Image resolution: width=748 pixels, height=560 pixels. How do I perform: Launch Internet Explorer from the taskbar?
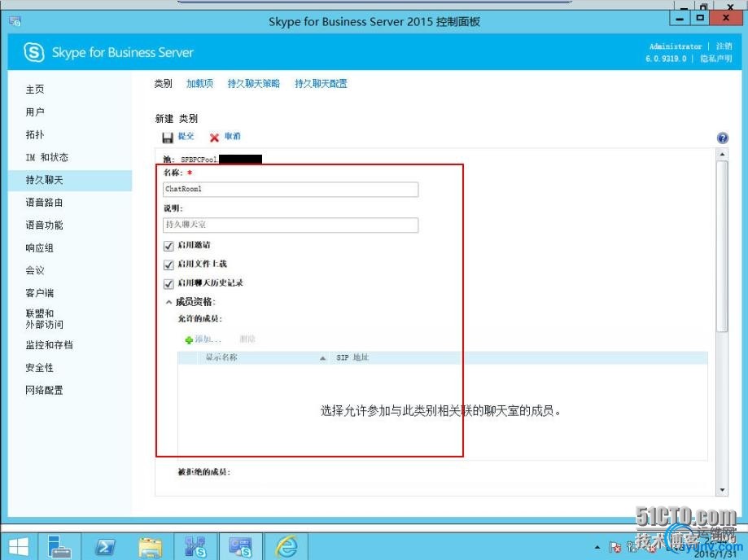(287, 547)
